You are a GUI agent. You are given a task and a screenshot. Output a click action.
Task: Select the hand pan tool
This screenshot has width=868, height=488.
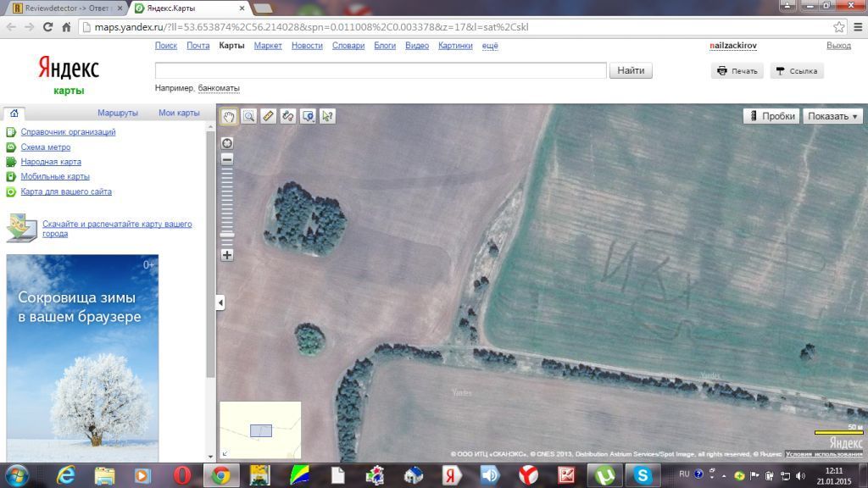228,116
